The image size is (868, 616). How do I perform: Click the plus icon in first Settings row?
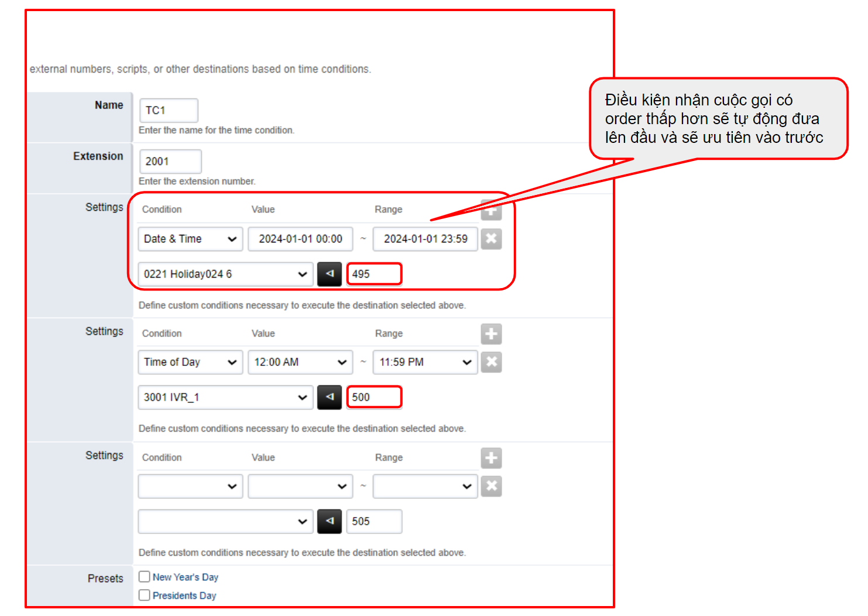coord(491,211)
